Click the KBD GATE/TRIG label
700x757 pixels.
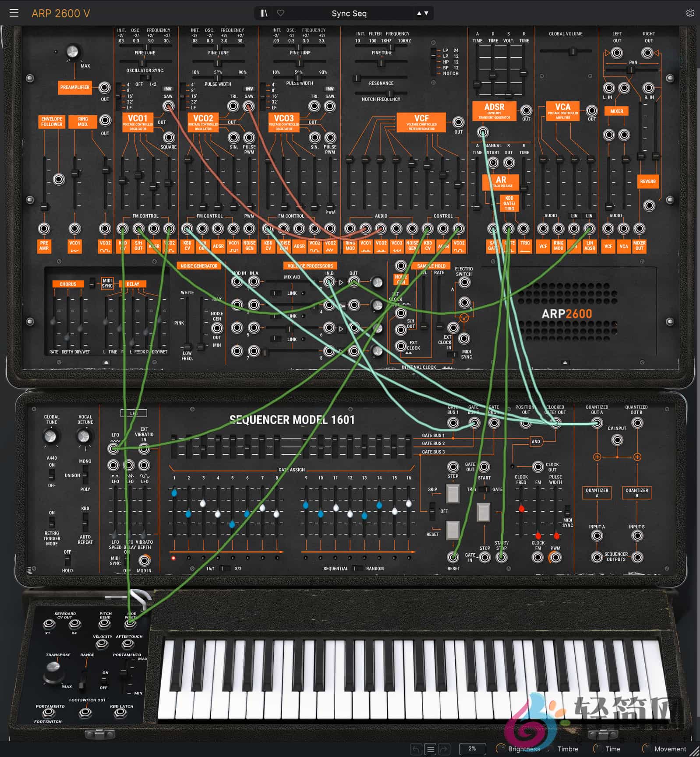click(x=509, y=203)
